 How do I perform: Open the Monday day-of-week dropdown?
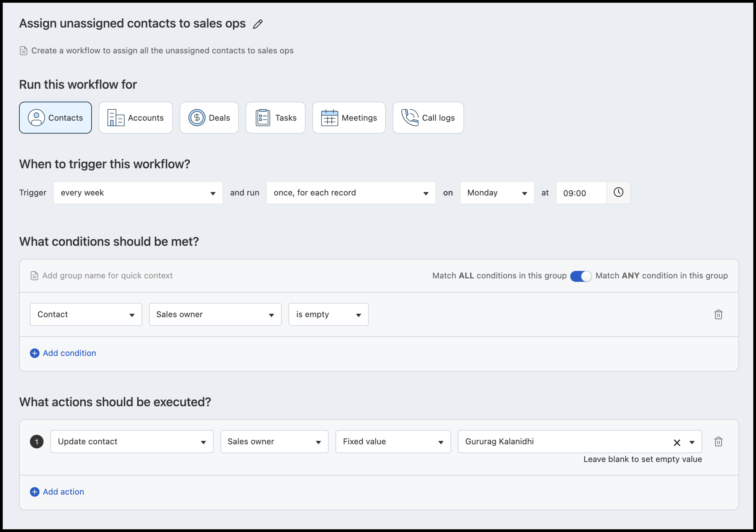[497, 193]
